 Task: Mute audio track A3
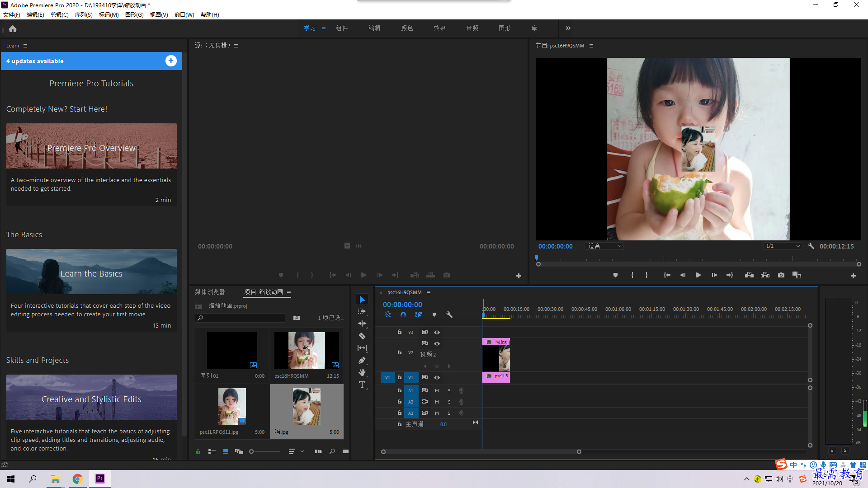(437, 413)
